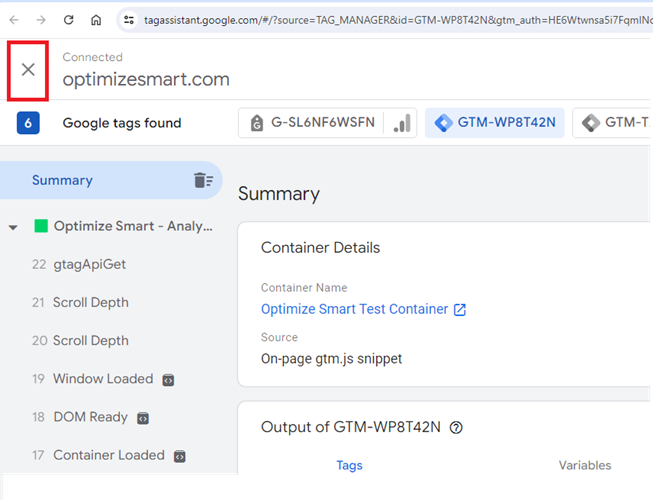Click the external link icon next to container name
The image size is (653, 500).
pyautogui.click(x=460, y=310)
